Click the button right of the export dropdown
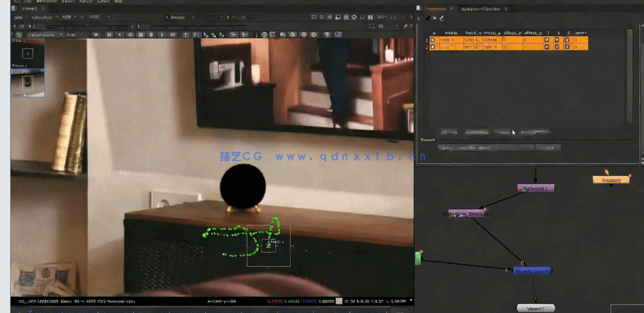 click(547, 147)
